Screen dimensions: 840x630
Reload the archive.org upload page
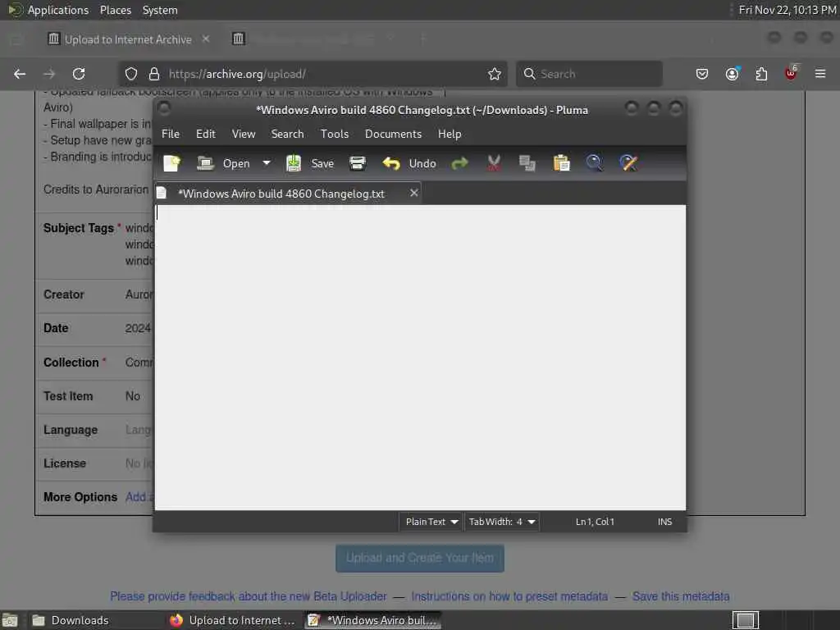(x=79, y=74)
